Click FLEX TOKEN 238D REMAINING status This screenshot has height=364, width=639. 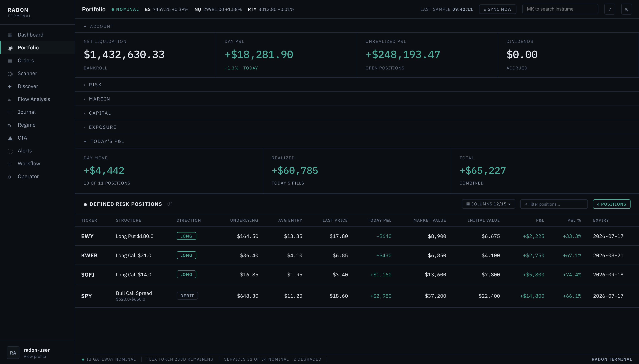[x=180, y=359]
